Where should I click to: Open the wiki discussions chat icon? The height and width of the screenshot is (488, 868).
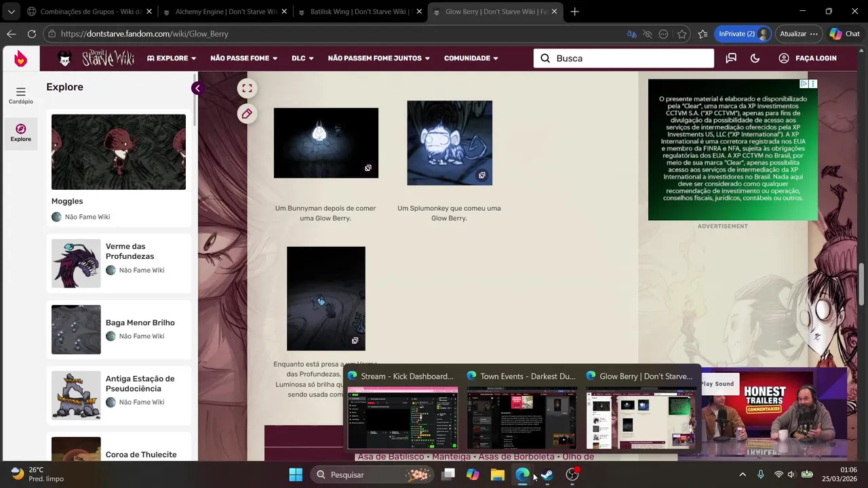pos(731,58)
